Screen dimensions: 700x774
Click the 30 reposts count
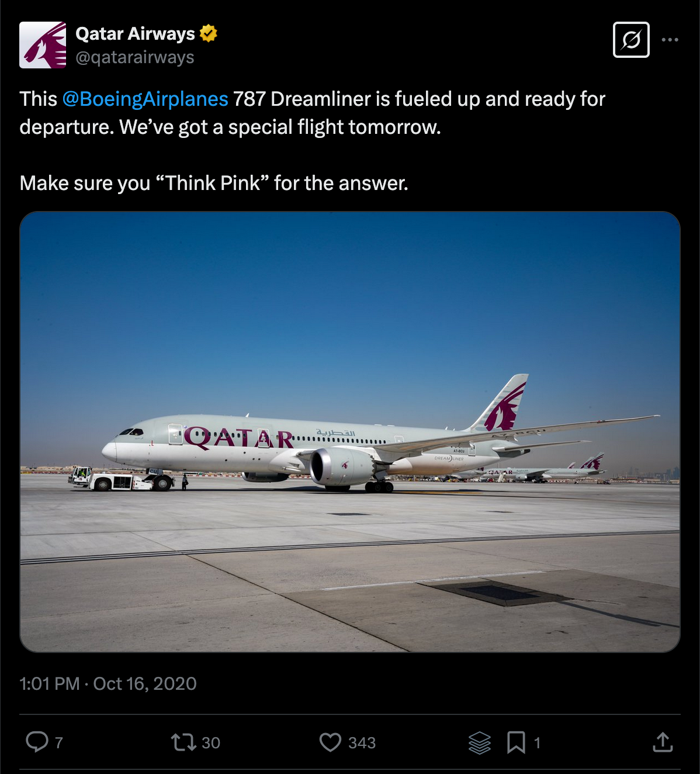click(x=211, y=743)
